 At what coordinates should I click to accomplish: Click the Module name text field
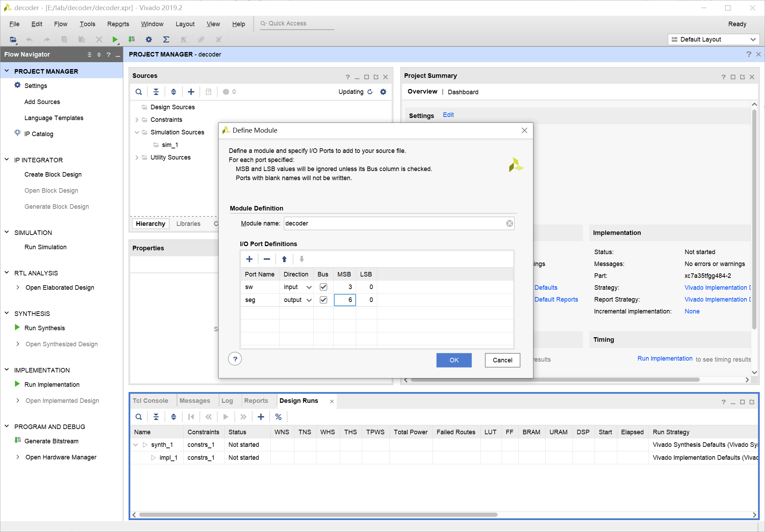pos(395,223)
